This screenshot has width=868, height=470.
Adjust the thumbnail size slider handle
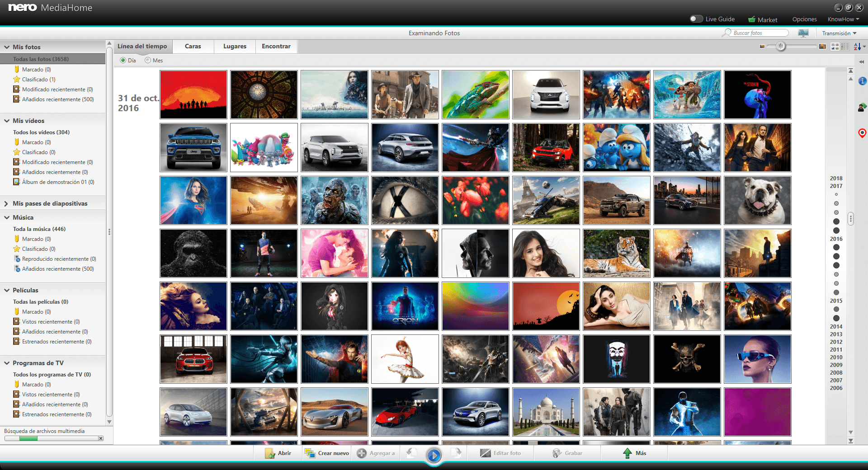point(780,47)
